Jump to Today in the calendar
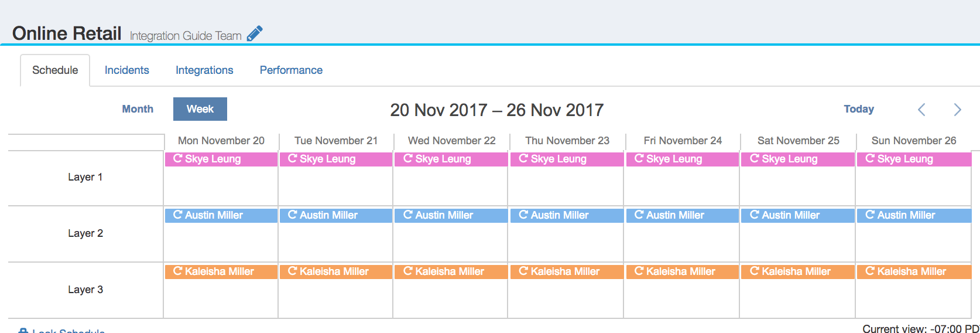980x333 pixels. 859,109
